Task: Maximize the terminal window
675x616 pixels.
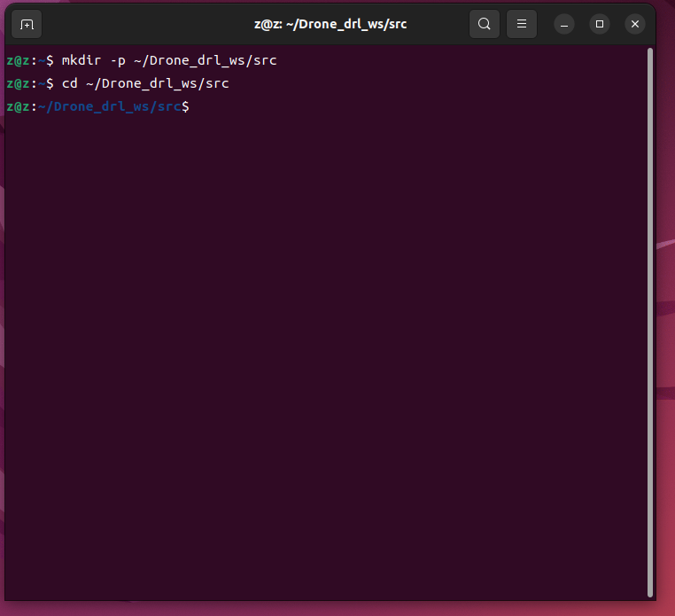Action: point(599,24)
